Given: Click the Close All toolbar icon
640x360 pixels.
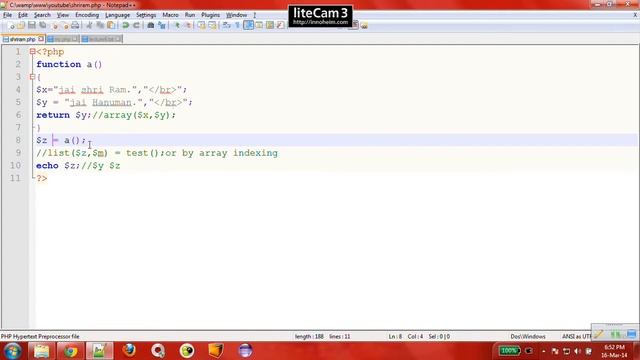Looking at the screenshot, I should 65,25.
